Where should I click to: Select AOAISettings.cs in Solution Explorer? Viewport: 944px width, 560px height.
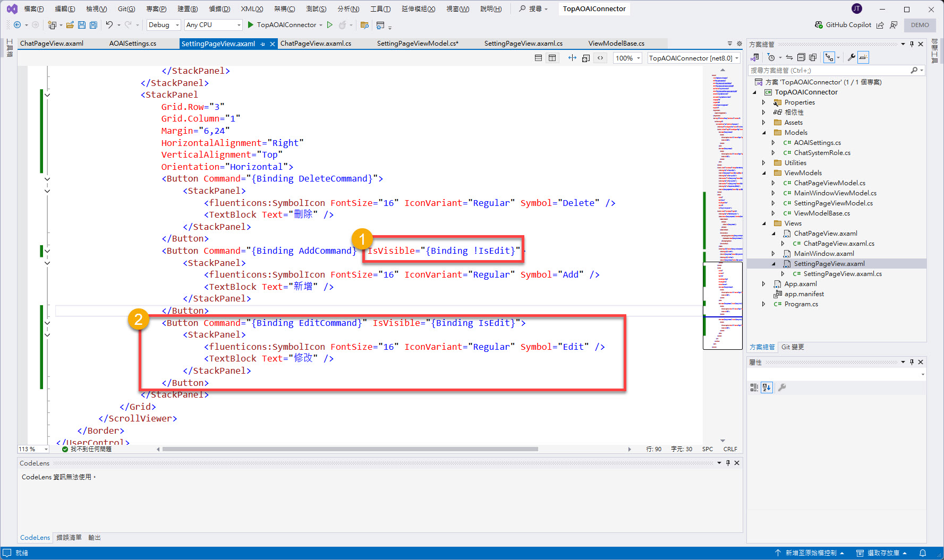point(817,143)
